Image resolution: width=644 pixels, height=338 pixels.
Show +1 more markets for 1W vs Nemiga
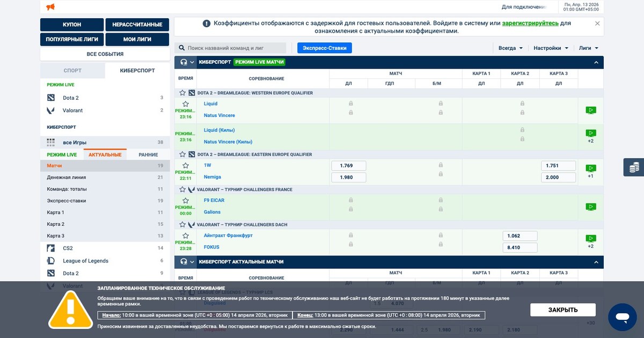click(590, 176)
